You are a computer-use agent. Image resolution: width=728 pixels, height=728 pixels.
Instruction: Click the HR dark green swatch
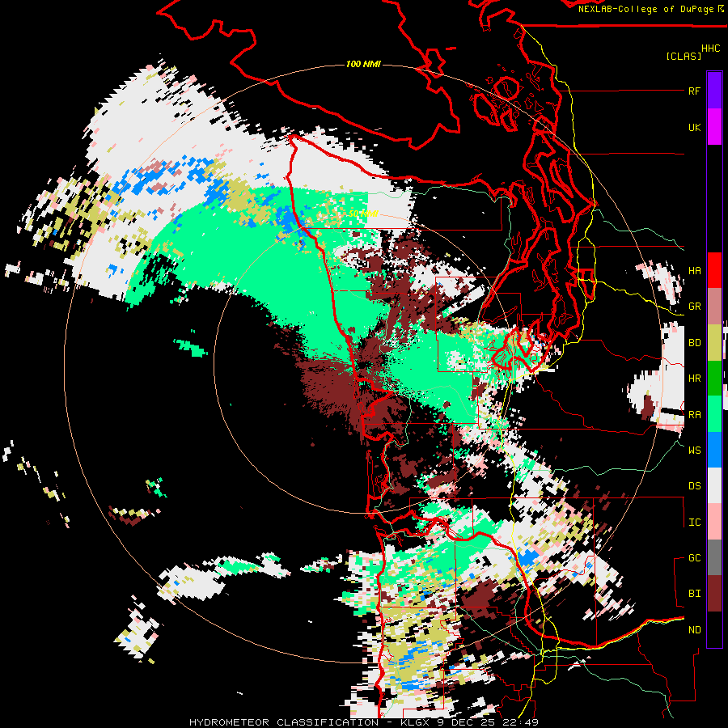pos(714,379)
